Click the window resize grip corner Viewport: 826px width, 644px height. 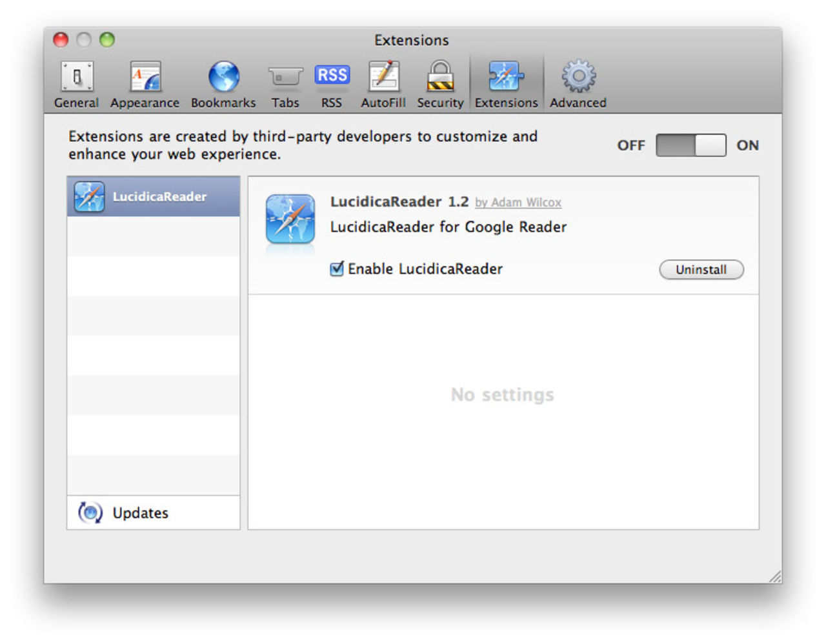[774, 576]
